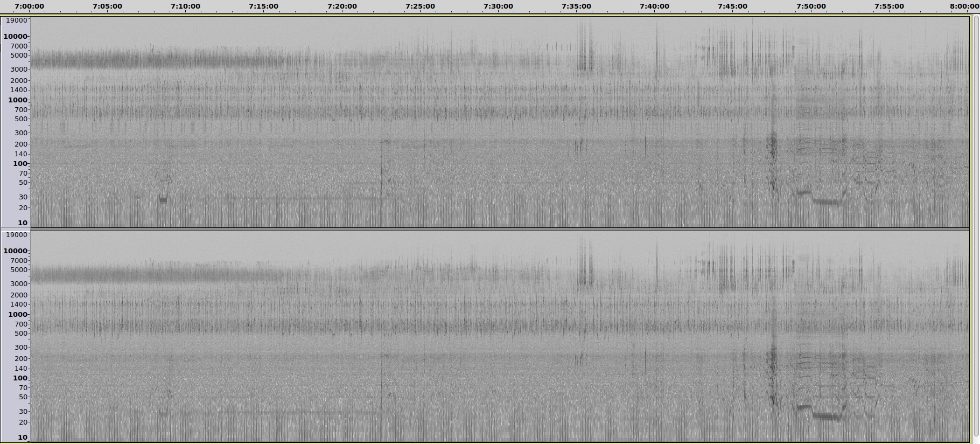Set playhead at 7:25:00 on the ruler
The width and height of the screenshot is (980, 444).
point(420,6)
